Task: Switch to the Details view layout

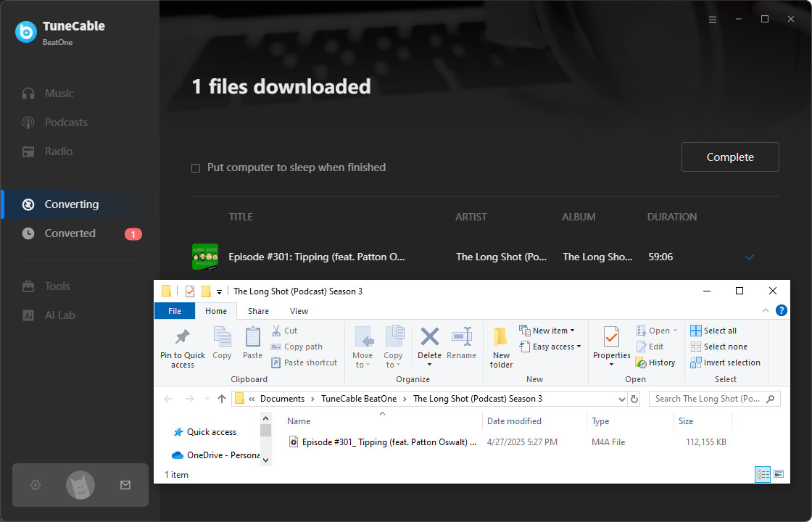Action: [x=763, y=474]
